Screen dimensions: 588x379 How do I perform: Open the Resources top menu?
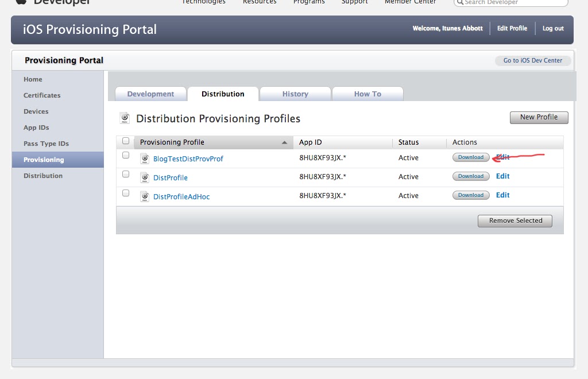(260, 2)
